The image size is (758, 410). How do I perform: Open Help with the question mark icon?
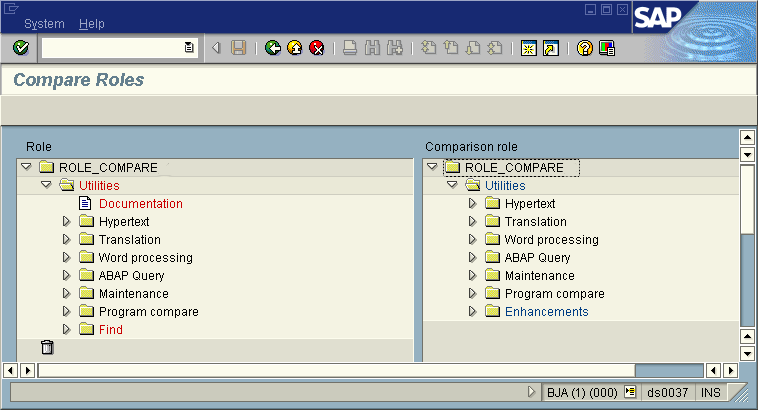click(585, 48)
